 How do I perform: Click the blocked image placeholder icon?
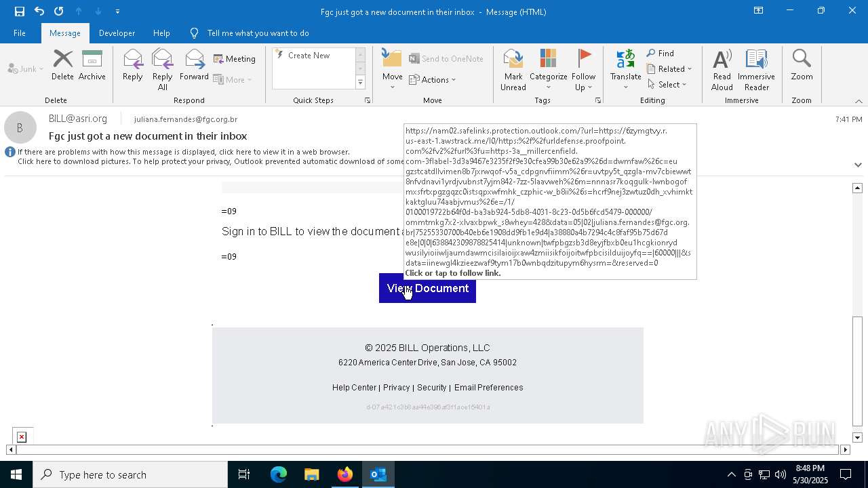tap(22, 437)
